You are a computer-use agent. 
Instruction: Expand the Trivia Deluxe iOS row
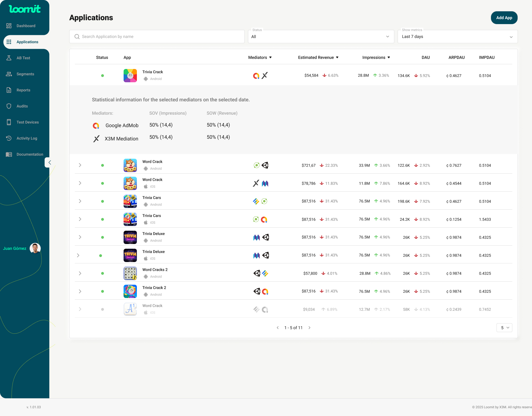coord(78,255)
